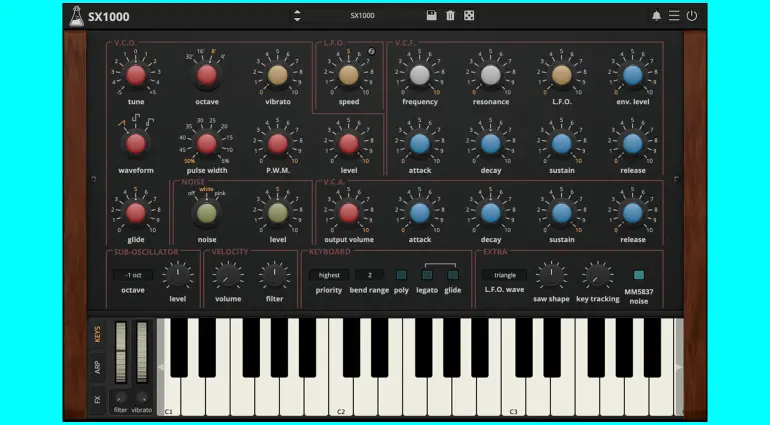The width and height of the screenshot is (770, 425).
Task: Click the save preset floppy disk icon
Action: 431,16
